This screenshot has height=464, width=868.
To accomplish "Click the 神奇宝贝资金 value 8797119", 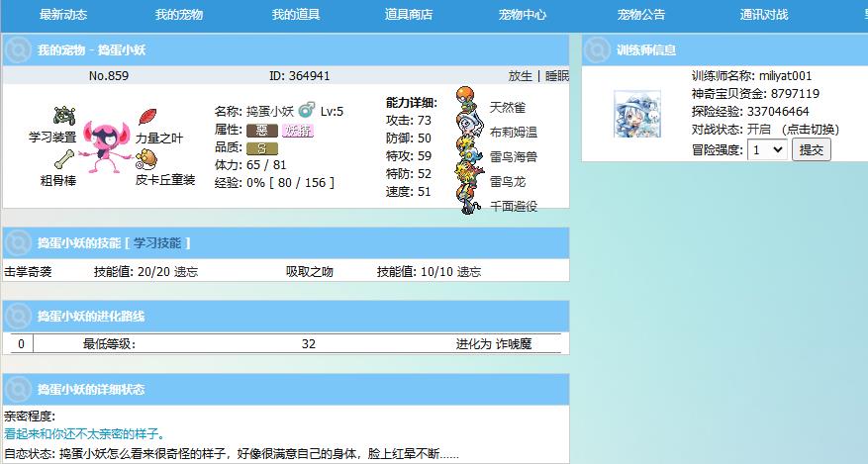I will tap(795, 94).
